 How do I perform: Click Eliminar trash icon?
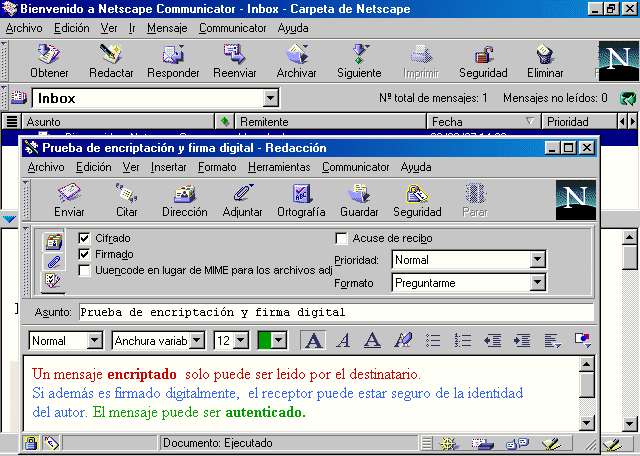click(545, 61)
